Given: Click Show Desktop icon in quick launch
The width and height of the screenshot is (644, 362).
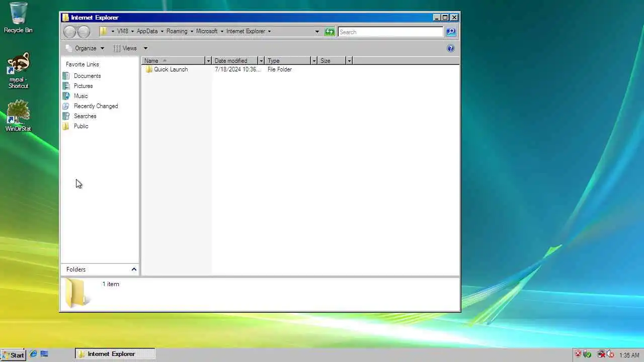Looking at the screenshot, I should coord(44,354).
